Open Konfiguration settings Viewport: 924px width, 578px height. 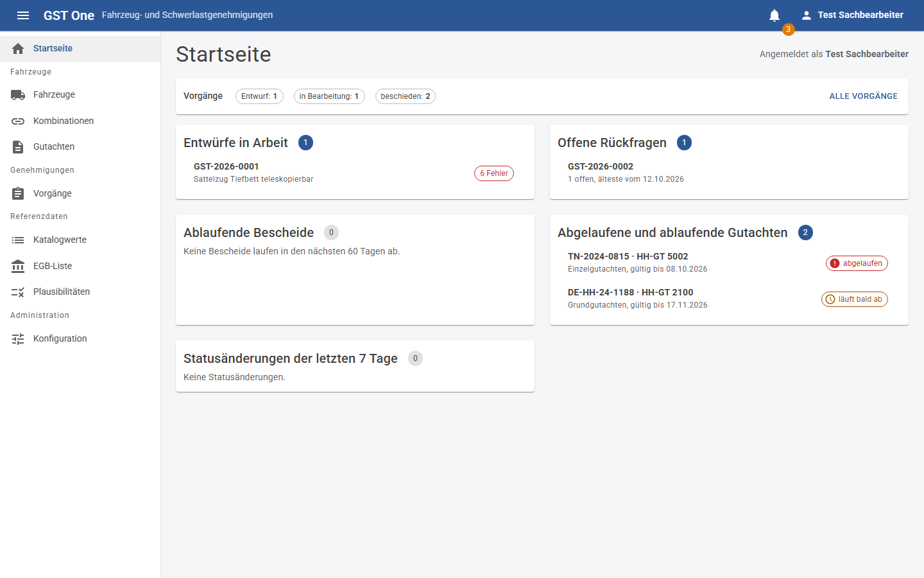[x=80, y=339]
